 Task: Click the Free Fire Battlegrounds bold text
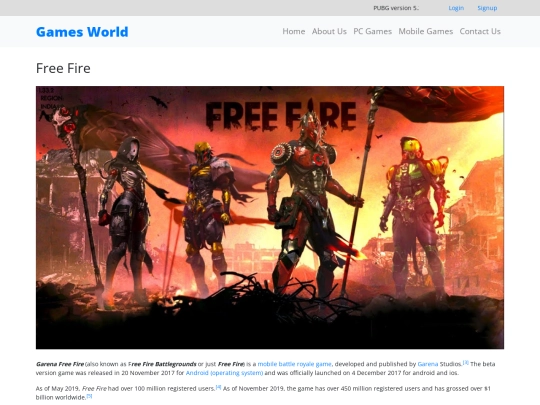(163, 364)
